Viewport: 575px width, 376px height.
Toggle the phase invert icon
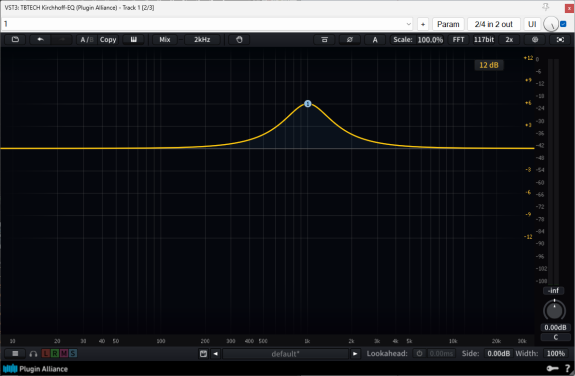pos(349,40)
